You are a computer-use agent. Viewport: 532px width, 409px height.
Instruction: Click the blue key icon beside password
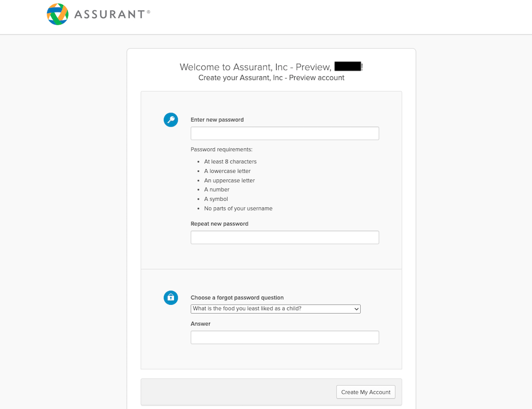point(171,120)
